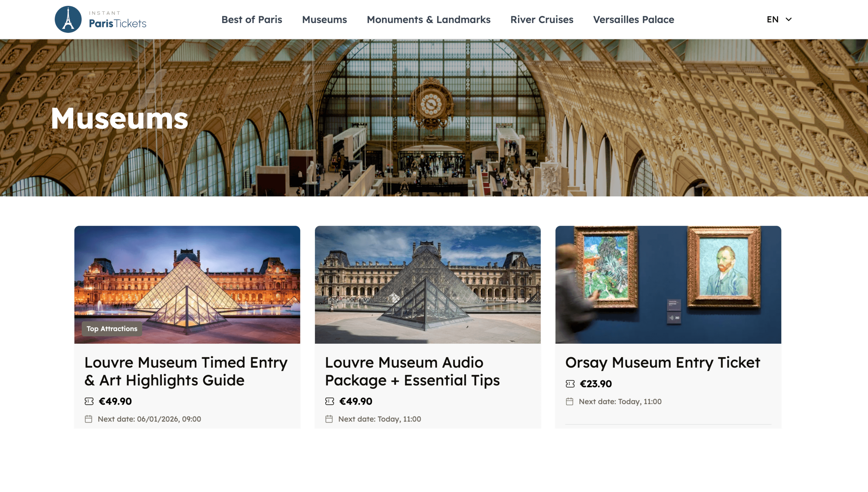Click the chevron beside EN
The image size is (868, 492).
click(x=789, y=20)
